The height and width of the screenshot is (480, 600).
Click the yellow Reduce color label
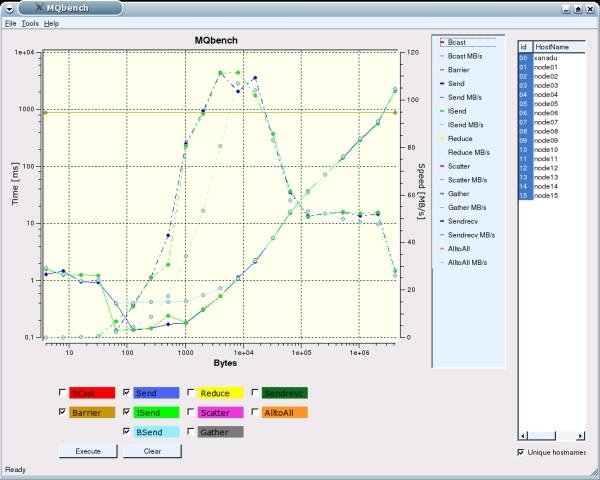click(221, 393)
